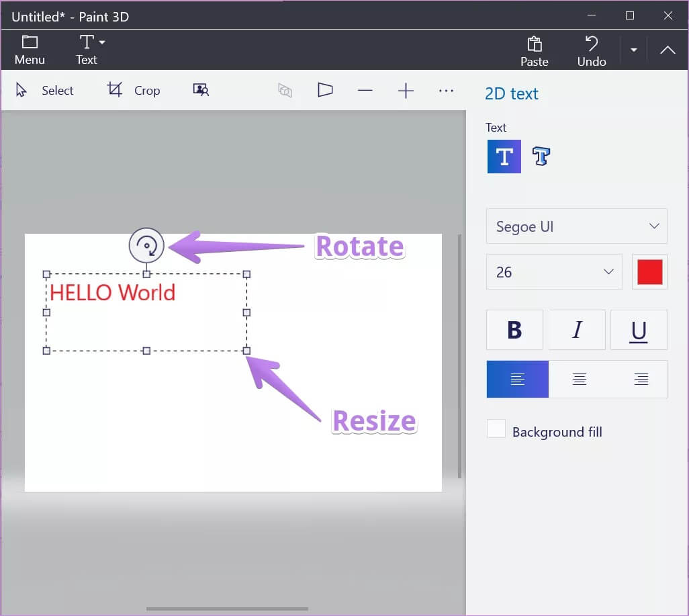Click the Magic select icon

click(201, 90)
